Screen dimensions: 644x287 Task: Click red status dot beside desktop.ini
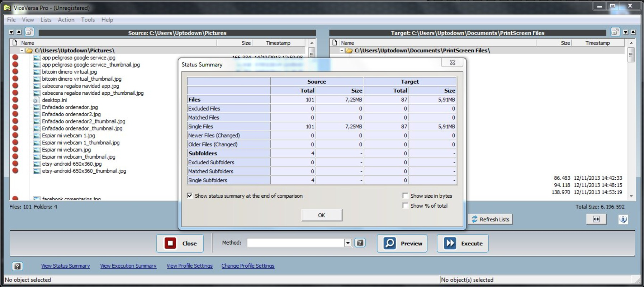pos(15,100)
